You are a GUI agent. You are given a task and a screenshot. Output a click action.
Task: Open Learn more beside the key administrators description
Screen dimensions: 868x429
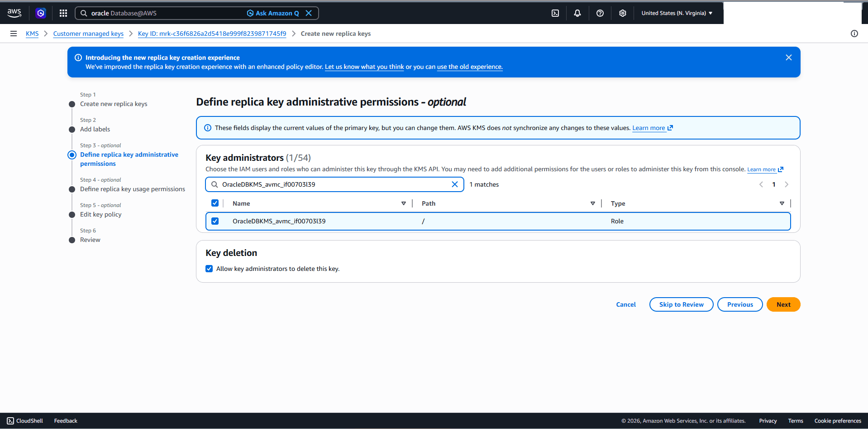(765, 169)
